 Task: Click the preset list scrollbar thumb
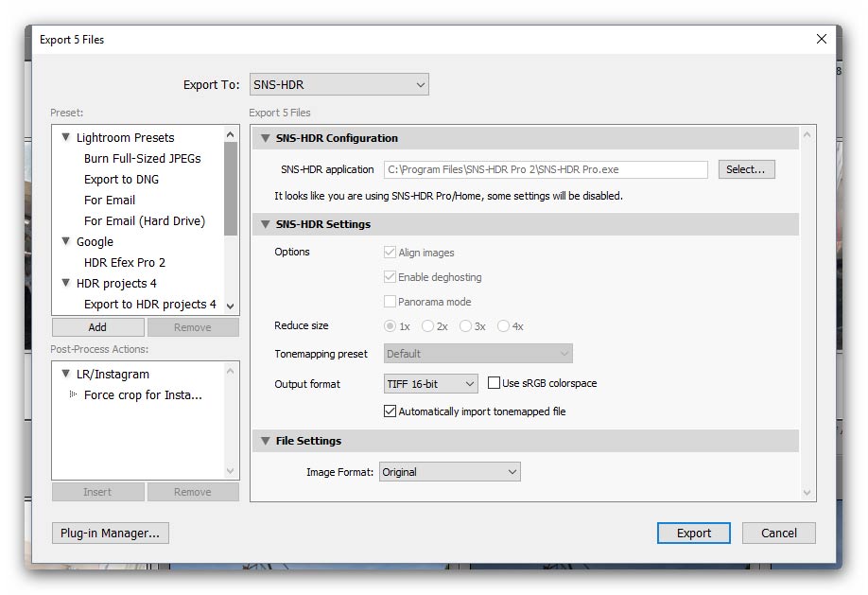[231, 189]
